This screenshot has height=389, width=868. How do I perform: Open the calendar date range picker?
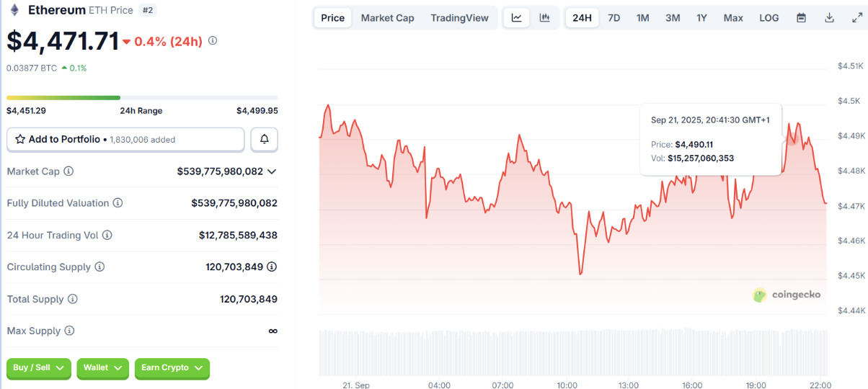click(801, 18)
